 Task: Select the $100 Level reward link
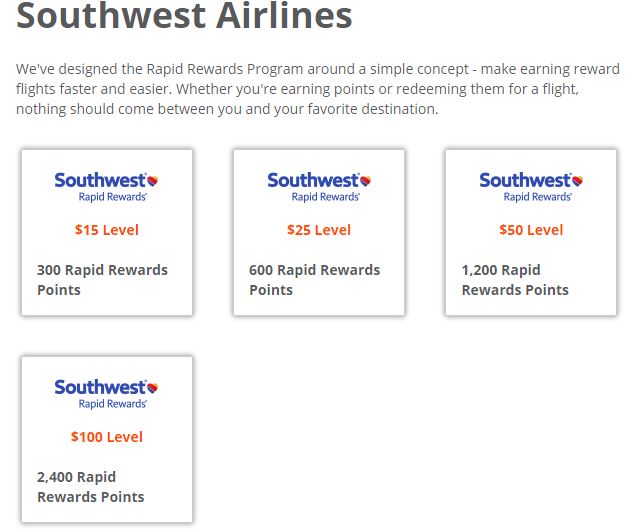click(x=107, y=437)
